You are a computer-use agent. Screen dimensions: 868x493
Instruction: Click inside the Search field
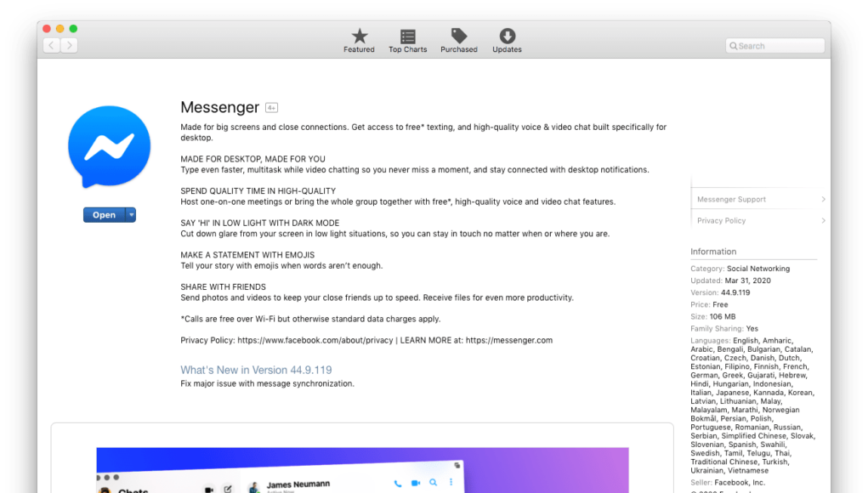775,46
